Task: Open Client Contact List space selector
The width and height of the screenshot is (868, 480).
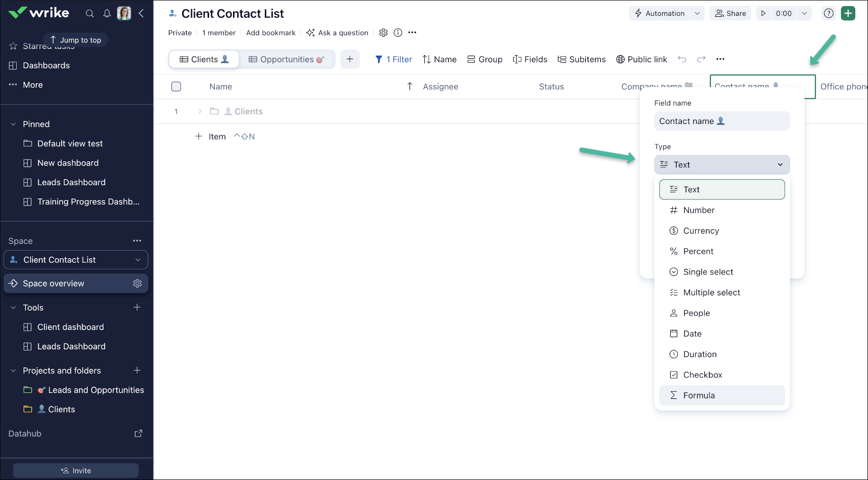Action: [x=76, y=260]
